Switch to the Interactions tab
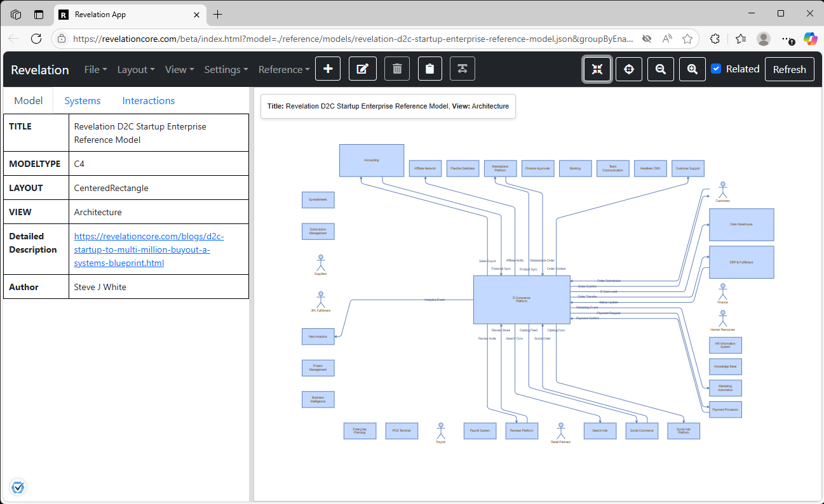This screenshot has height=504, width=824. pos(149,100)
